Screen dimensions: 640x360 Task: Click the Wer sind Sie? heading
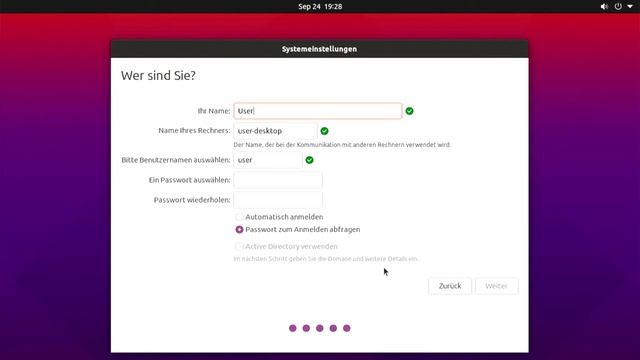(158, 76)
